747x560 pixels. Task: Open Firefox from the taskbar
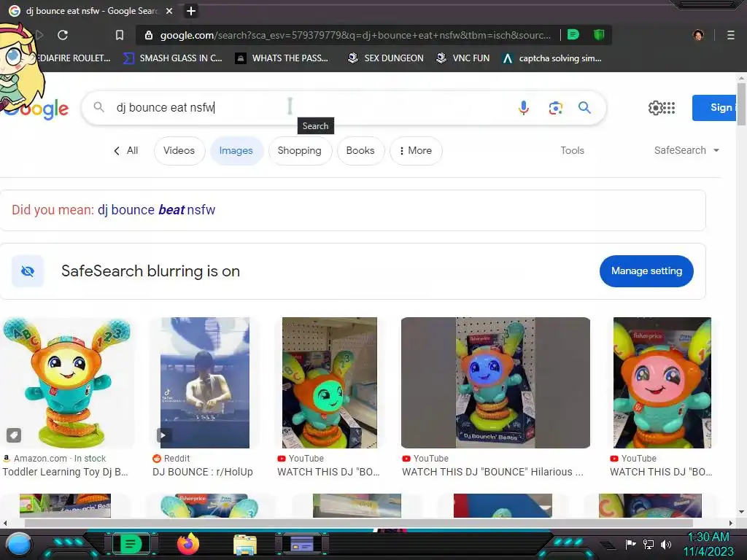tap(187, 544)
